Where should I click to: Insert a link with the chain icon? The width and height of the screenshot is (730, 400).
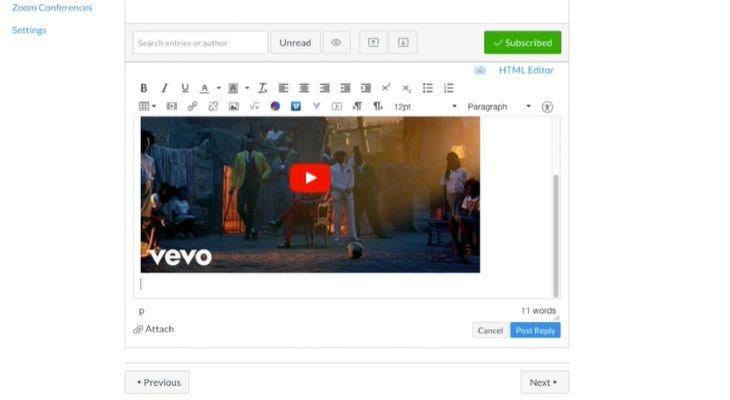(x=192, y=106)
